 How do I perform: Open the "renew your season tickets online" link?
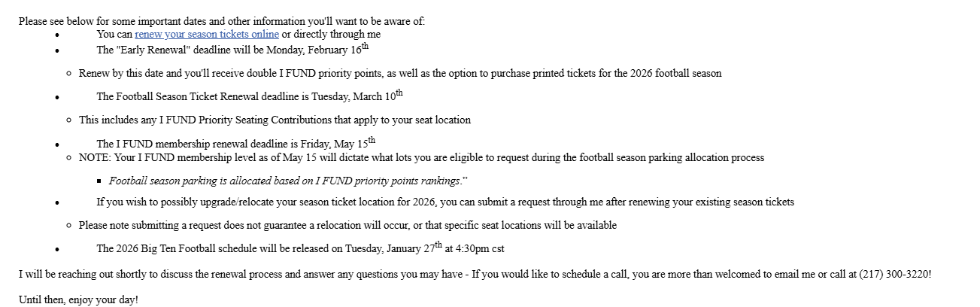[x=207, y=35]
